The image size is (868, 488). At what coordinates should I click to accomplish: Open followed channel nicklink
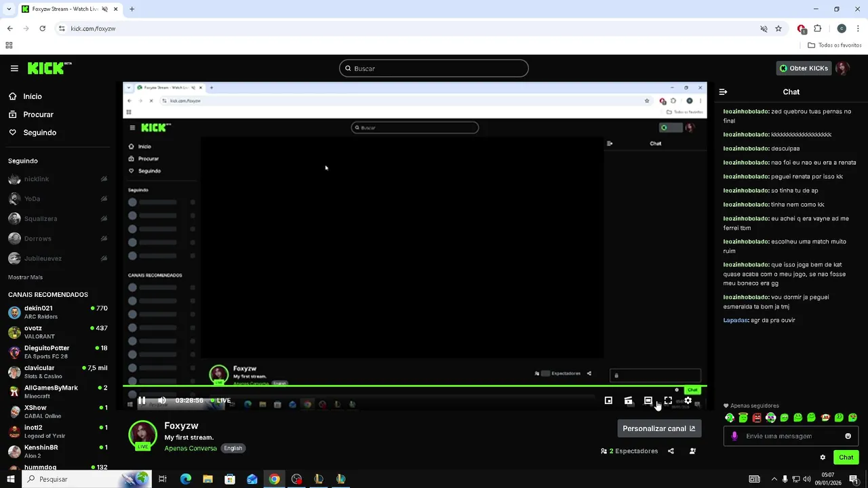click(58, 179)
